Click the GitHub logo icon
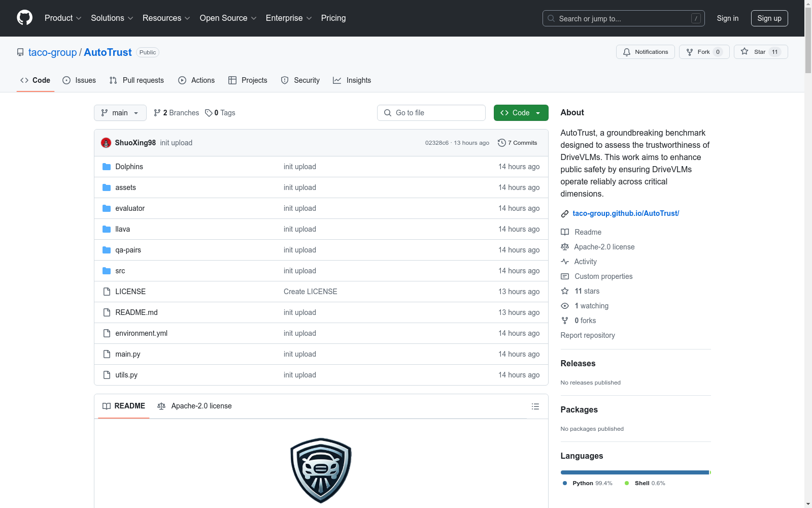The width and height of the screenshot is (812, 508). 24,18
